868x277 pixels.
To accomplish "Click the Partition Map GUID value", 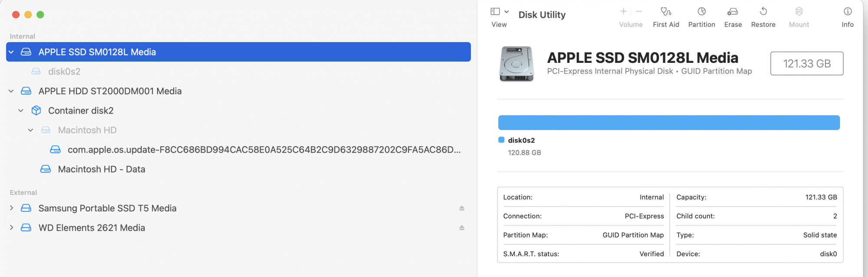I will (x=633, y=235).
